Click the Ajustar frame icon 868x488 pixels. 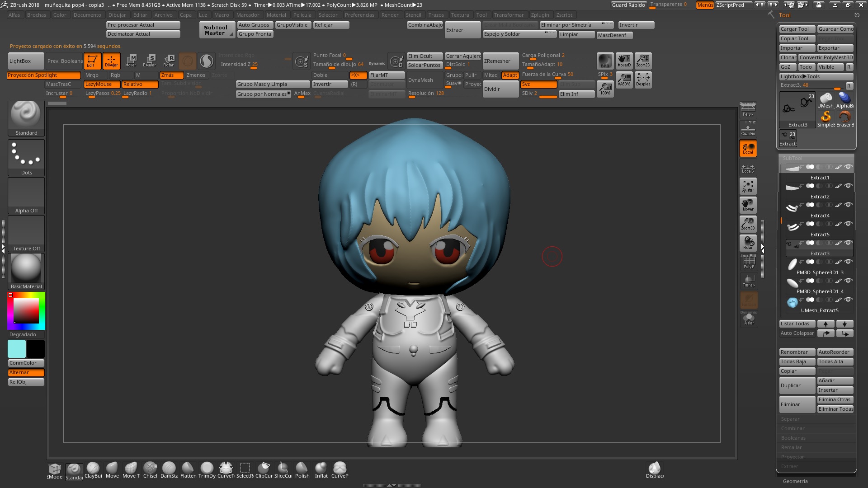[748, 186]
